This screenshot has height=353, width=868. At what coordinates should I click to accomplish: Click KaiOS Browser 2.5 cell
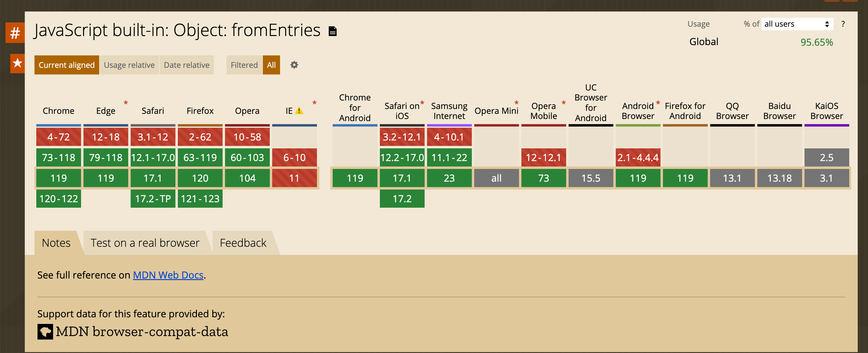[x=827, y=157]
